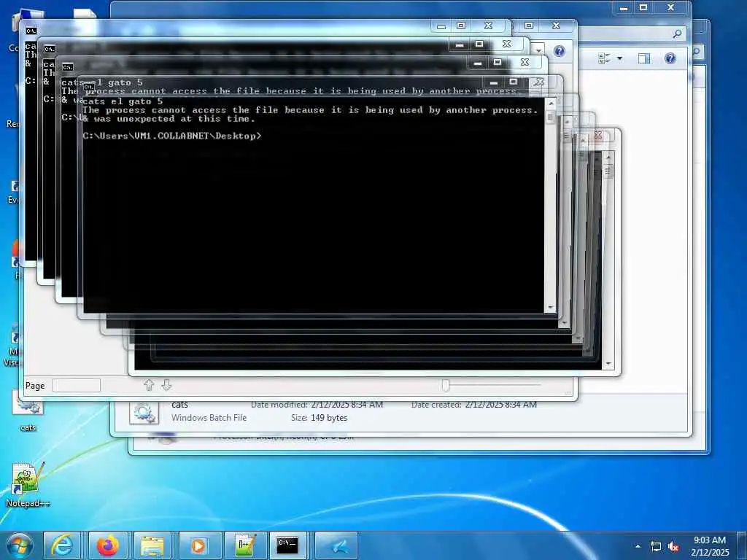Click the zoom slider handle in Page window
Screen dimensions: 747x560
click(x=446, y=385)
